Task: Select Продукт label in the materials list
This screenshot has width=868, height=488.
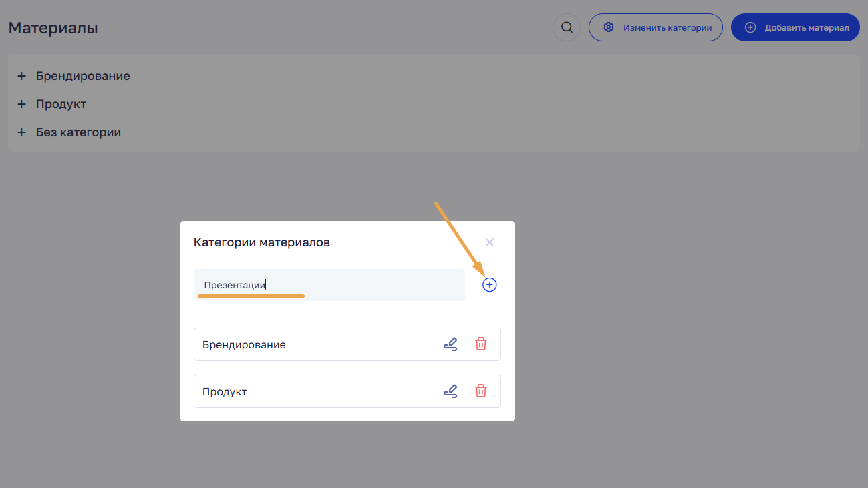Action: [61, 104]
